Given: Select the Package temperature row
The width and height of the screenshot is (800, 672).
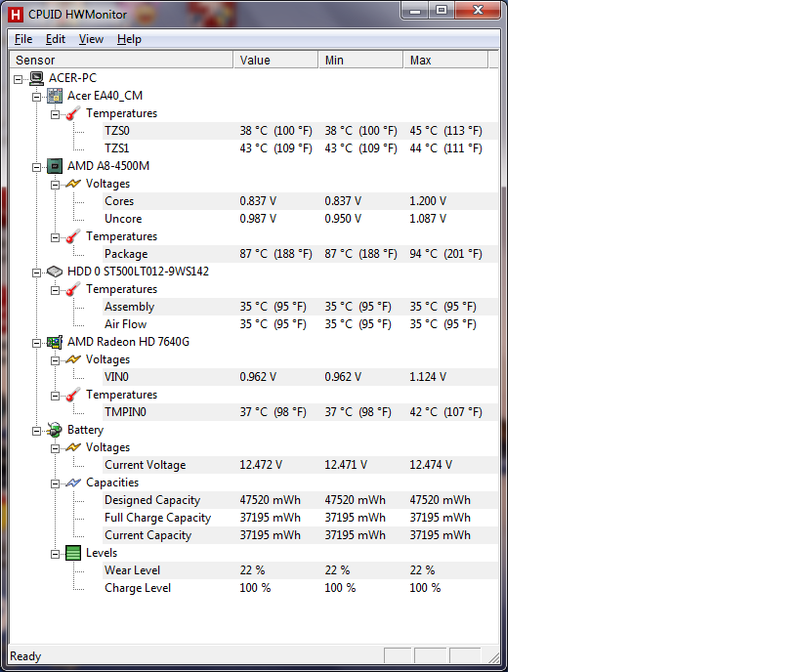Looking at the screenshot, I should [x=300, y=254].
